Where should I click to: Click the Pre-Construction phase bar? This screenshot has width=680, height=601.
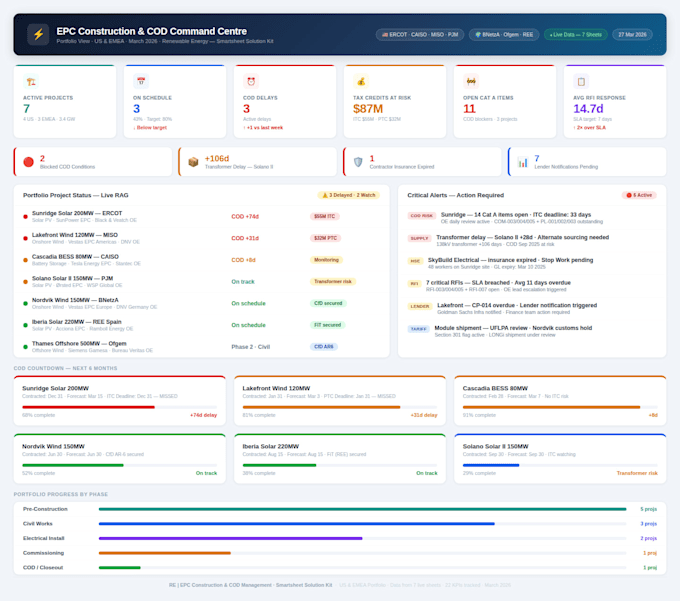[x=363, y=509]
